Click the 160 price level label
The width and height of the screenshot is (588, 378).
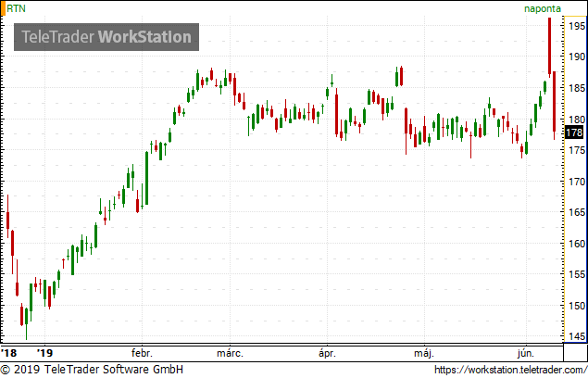[577, 244]
